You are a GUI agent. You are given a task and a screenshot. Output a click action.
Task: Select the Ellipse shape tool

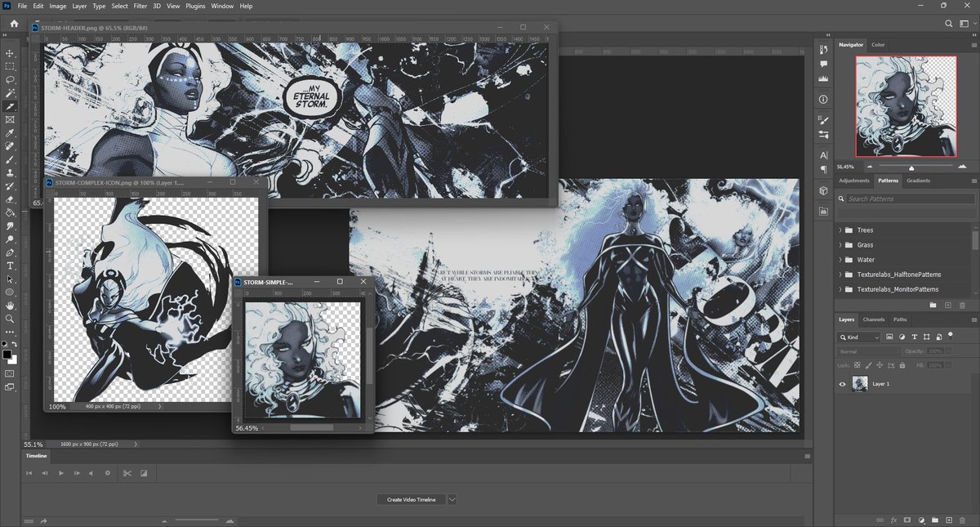[10, 293]
